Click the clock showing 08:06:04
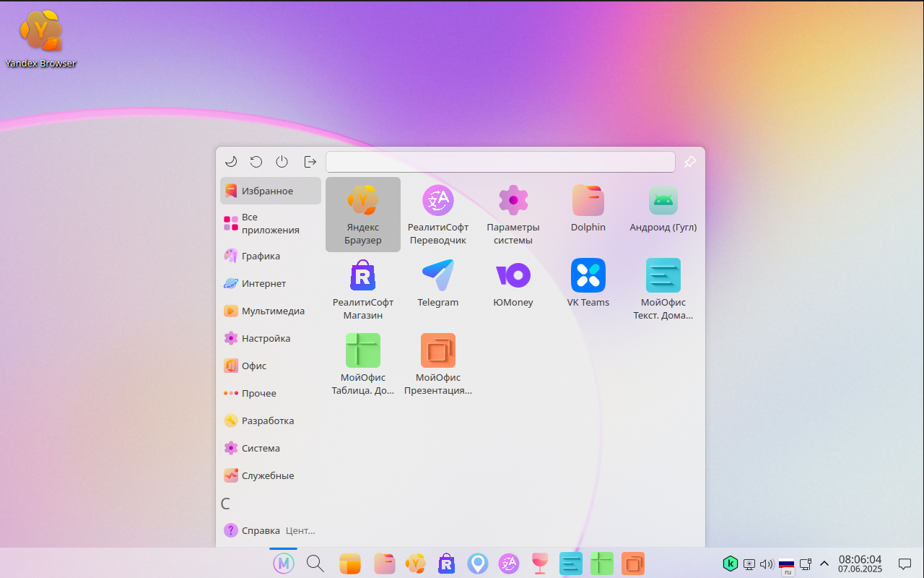The width and height of the screenshot is (924, 578). (860, 564)
